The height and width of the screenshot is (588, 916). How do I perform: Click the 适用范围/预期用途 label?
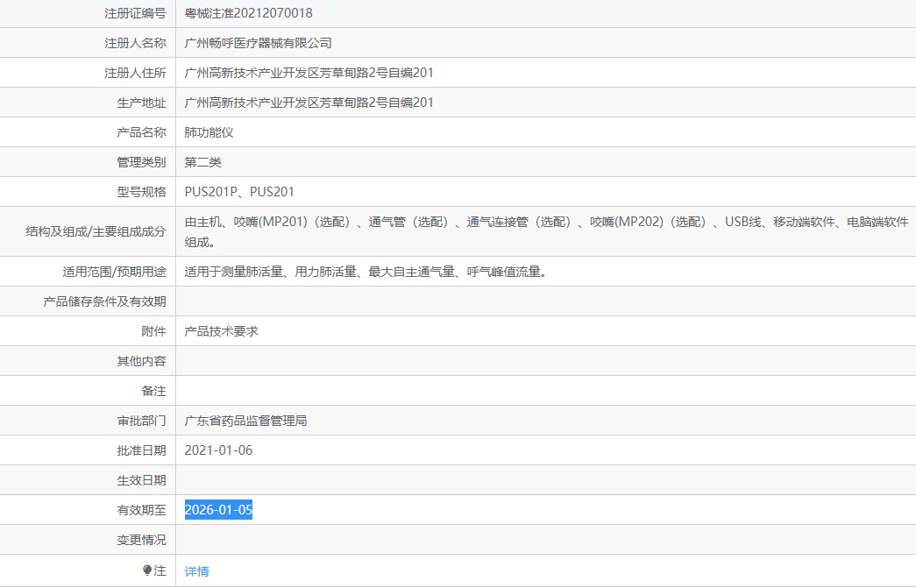[115, 272]
